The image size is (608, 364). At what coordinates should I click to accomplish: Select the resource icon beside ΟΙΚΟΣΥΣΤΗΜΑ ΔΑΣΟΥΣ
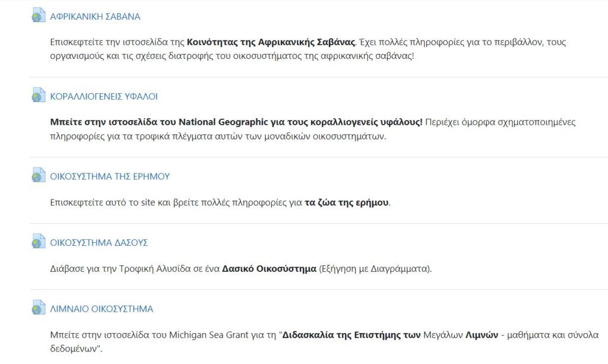pyautogui.click(x=39, y=242)
